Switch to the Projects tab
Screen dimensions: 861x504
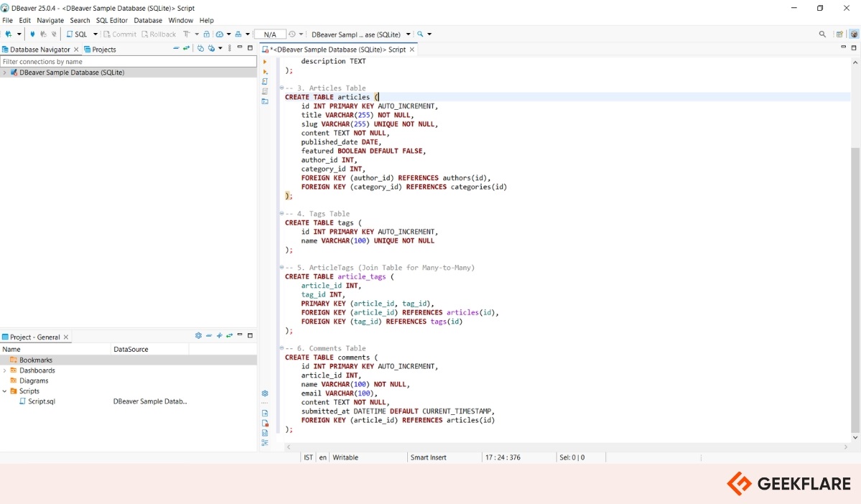point(100,50)
